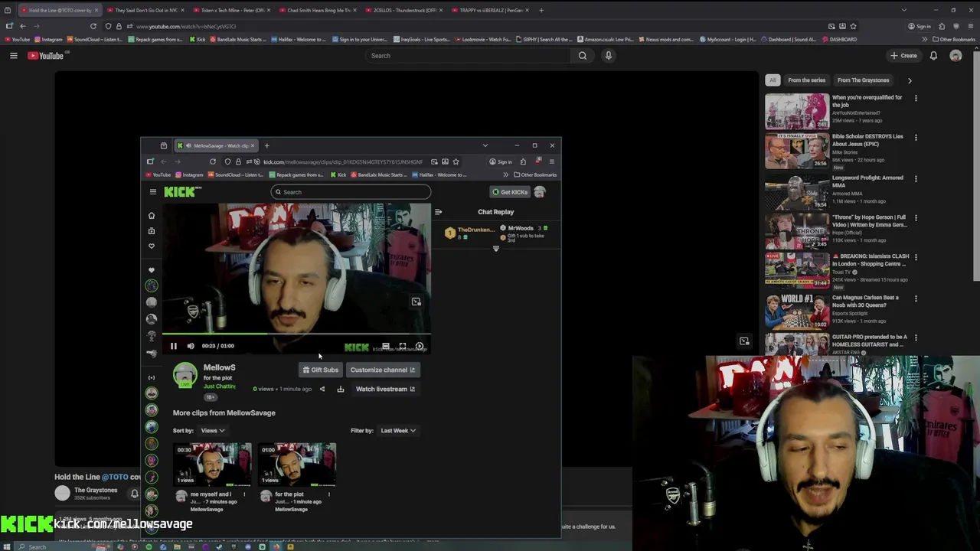980x551 pixels.
Task: Select 'All' filter chip on YouTube
Action: pos(773,80)
